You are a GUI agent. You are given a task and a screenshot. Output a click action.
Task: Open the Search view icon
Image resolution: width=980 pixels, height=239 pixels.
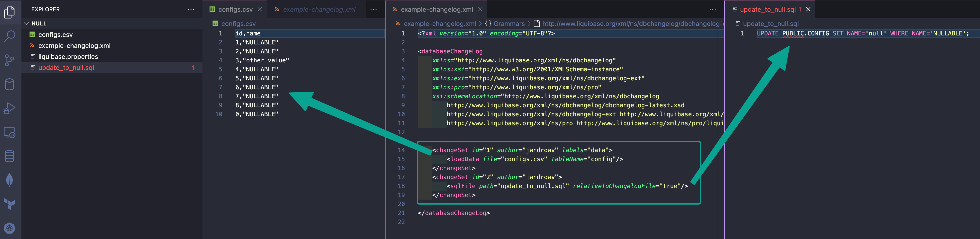tap(9, 36)
